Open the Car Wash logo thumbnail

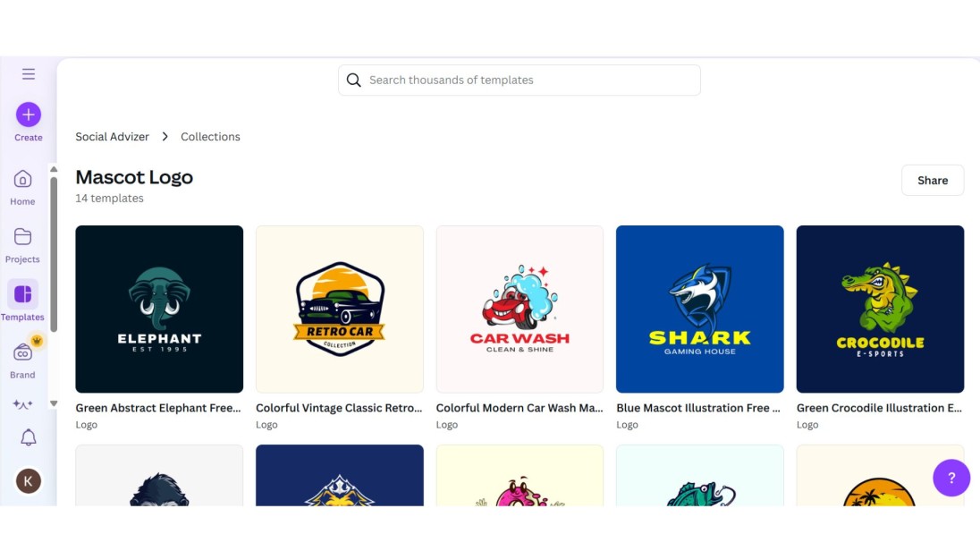pyautogui.click(x=520, y=309)
